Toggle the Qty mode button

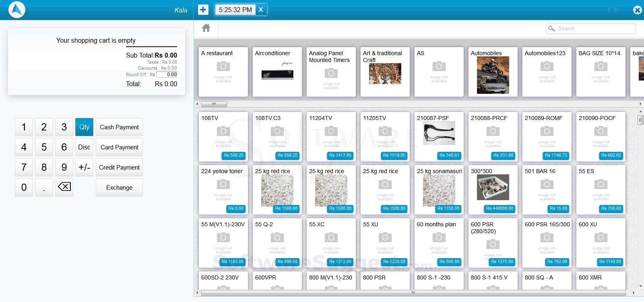pos(84,127)
